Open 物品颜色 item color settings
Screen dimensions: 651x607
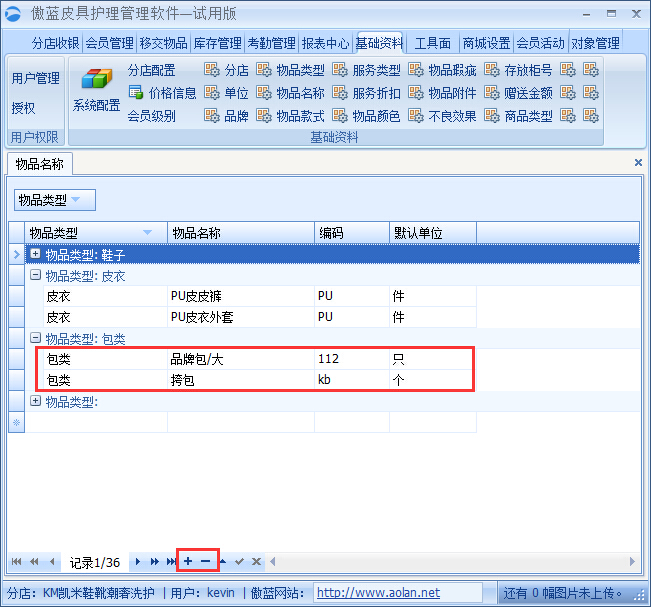pyautogui.click(x=375, y=116)
